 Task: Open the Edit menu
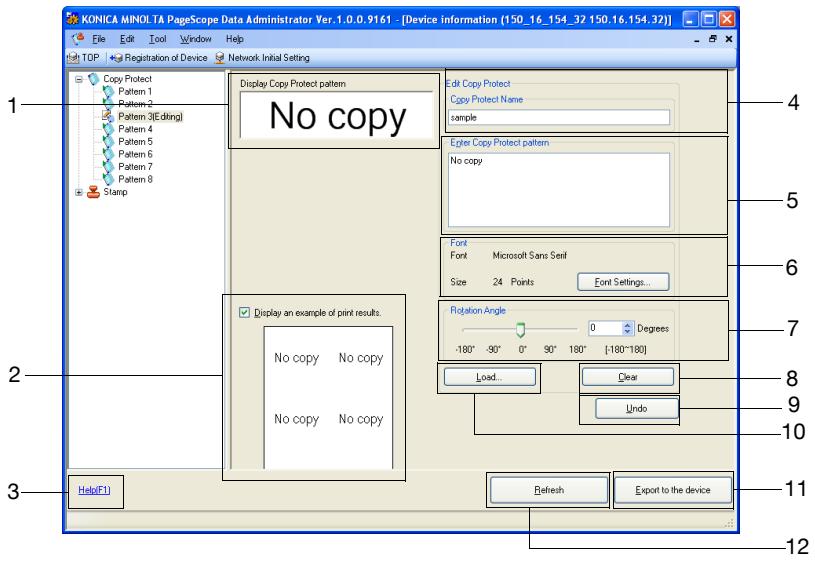coord(127,39)
